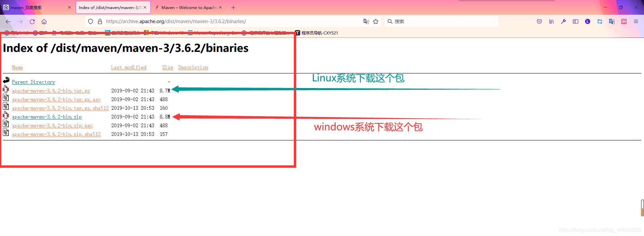The height and width of the screenshot is (236, 644).
Task: Click the 8.8M size value
Action: 165,117
